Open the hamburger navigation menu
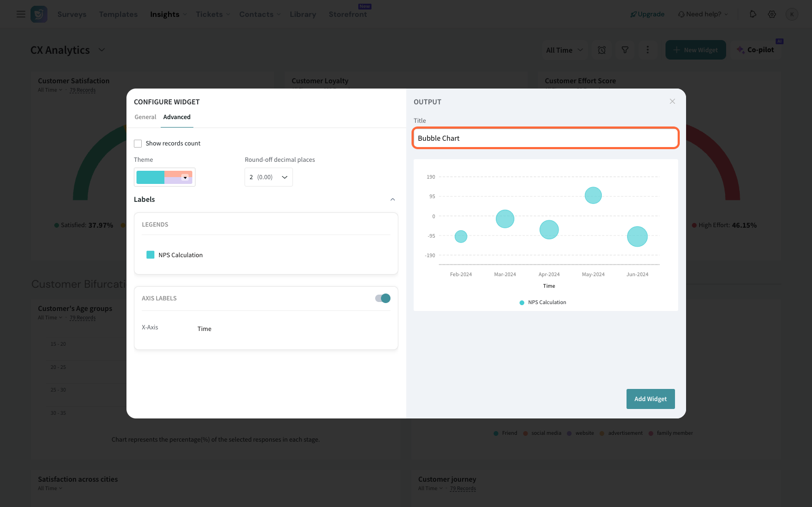 tap(21, 14)
